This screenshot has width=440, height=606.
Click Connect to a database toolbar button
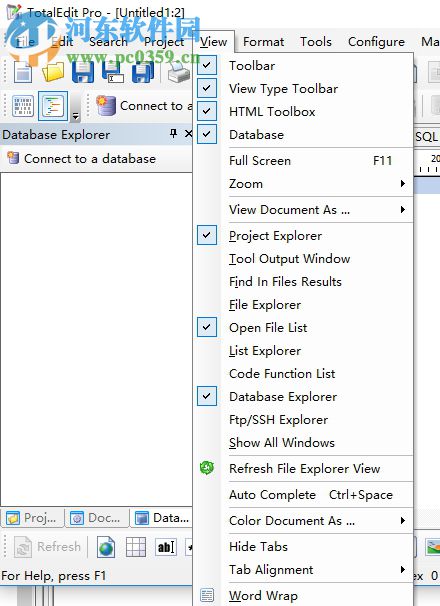[144, 106]
